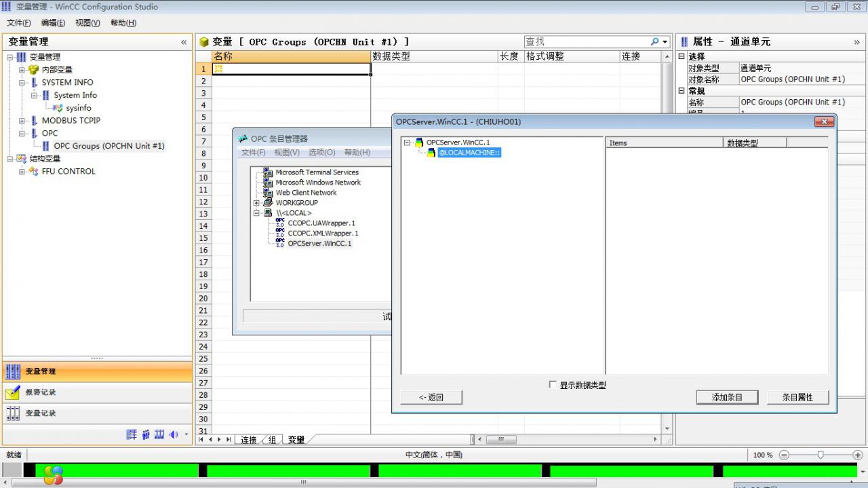Click Windows Start orb on taskbar
This screenshot has height=488, width=868.
tap(53, 474)
